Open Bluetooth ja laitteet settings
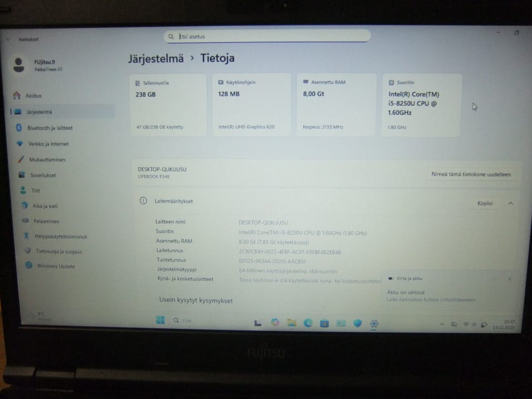Image resolution: width=532 pixels, height=399 pixels. 50,128
